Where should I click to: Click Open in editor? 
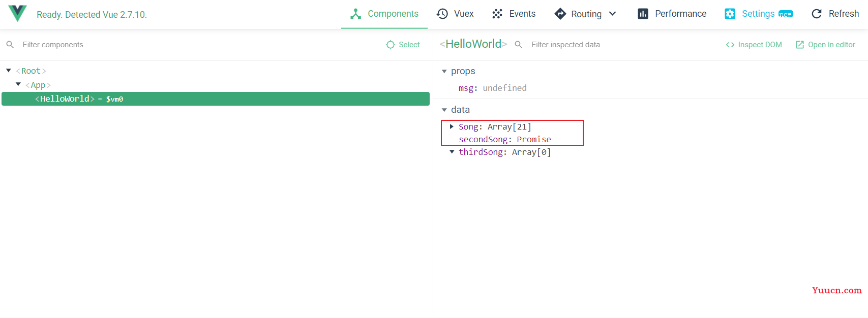click(825, 45)
